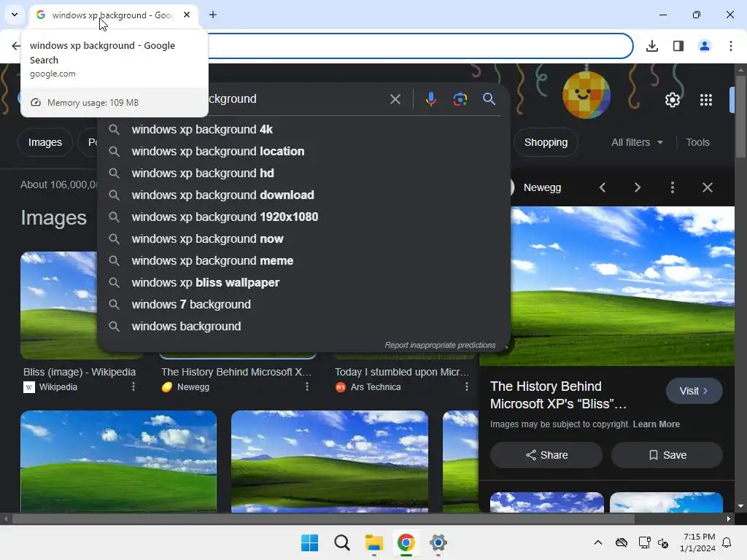747x560 pixels.
Task: Click the Learn More copyright link
Action: click(x=656, y=424)
